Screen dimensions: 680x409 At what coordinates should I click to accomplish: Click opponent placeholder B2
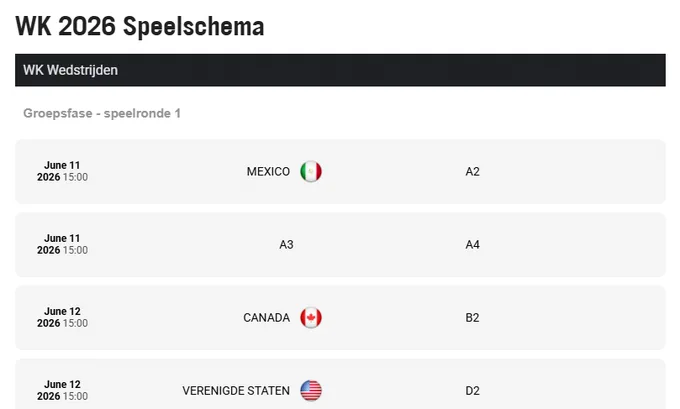(472, 318)
